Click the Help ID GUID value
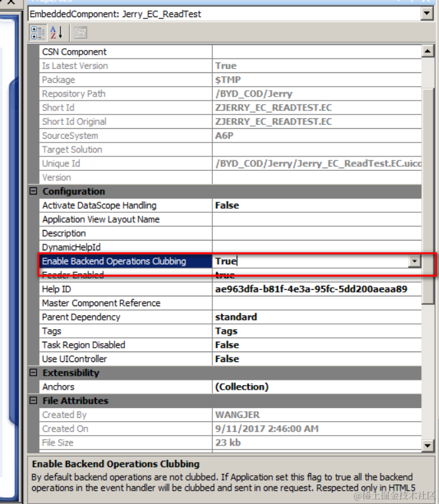Image resolution: width=439 pixels, height=504 pixels. [311, 289]
